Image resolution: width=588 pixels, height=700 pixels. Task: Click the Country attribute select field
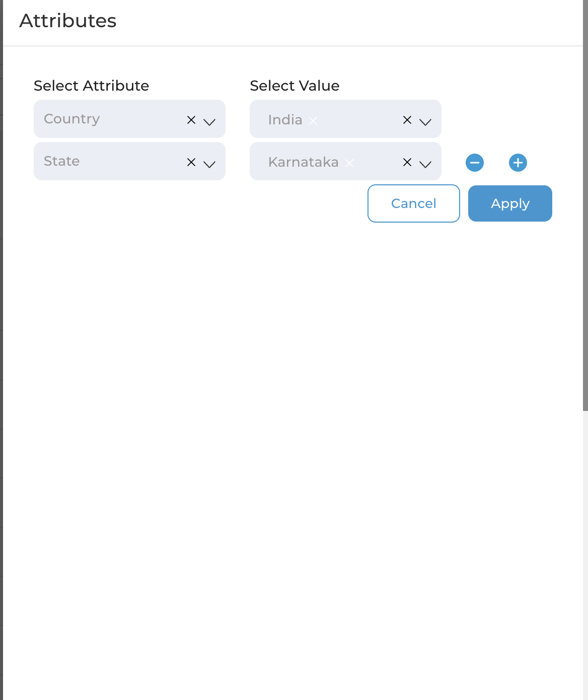click(129, 119)
